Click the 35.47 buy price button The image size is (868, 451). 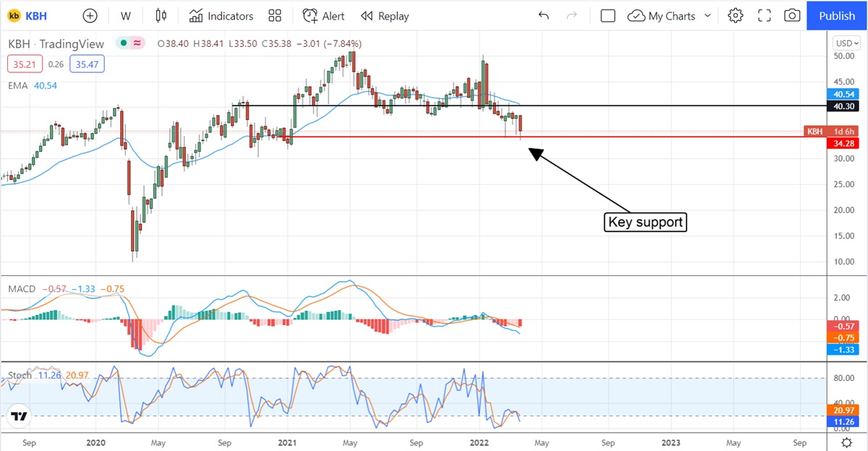[x=88, y=64]
